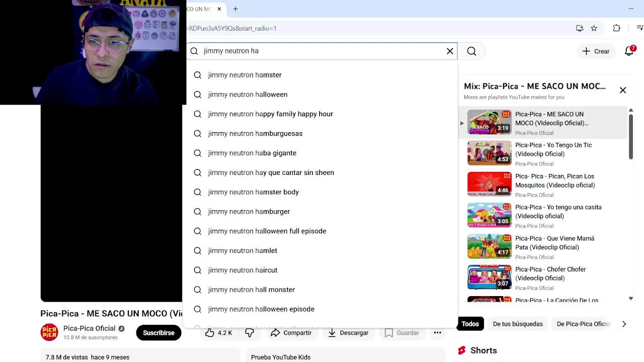Select 'De Pica-Pica Oficial' filter chip

pyautogui.click(x=583, y=324)
